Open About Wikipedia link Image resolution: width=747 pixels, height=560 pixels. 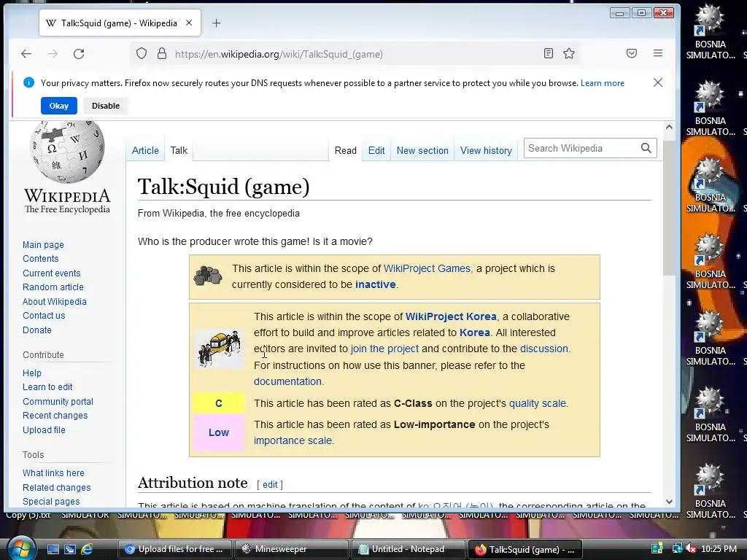[x=55, y=301]
